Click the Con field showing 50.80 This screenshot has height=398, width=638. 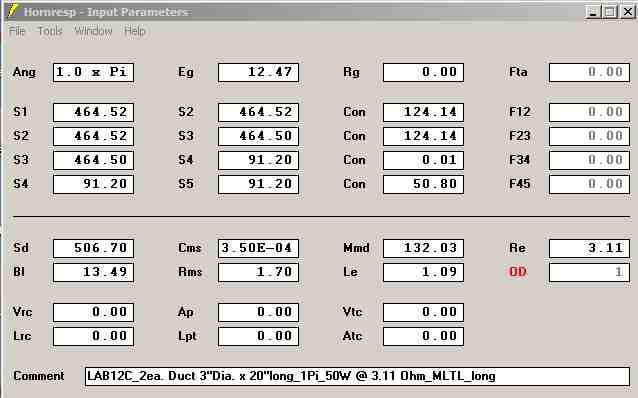[x=423, y=184]
